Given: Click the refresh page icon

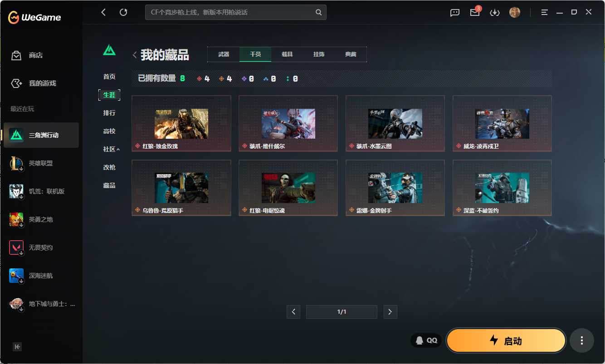Looking at the screenshot, I should pos(123,13).
